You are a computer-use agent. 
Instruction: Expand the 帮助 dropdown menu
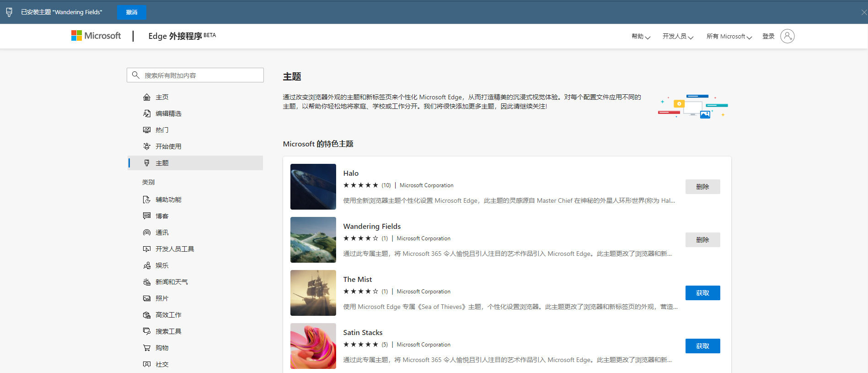[641, 37]
